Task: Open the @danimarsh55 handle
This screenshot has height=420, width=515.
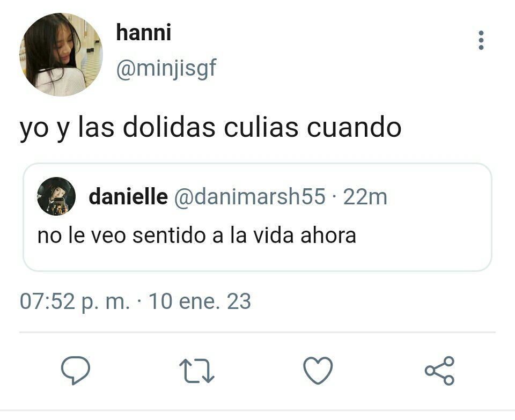Action: (249, 197)
